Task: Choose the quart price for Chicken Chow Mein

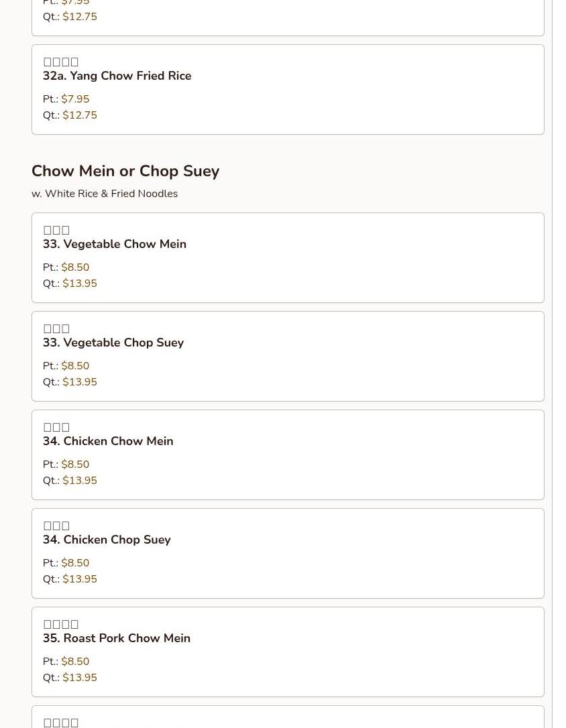Action: (80, 481)
